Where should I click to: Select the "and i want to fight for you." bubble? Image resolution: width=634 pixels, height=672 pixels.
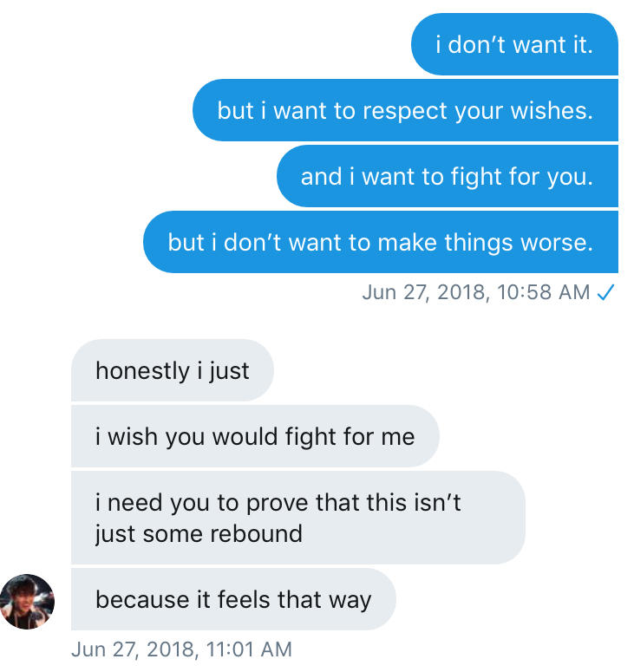(447, 176)
